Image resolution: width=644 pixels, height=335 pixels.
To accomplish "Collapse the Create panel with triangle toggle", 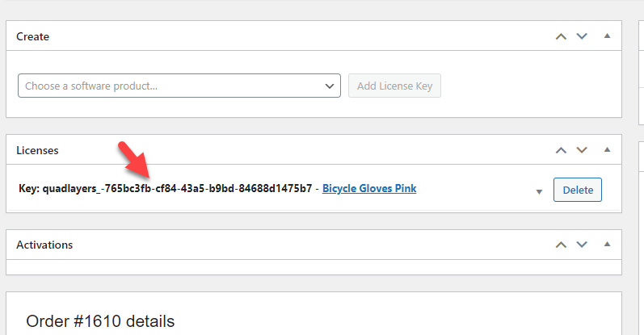I will (x=607, y=36).
